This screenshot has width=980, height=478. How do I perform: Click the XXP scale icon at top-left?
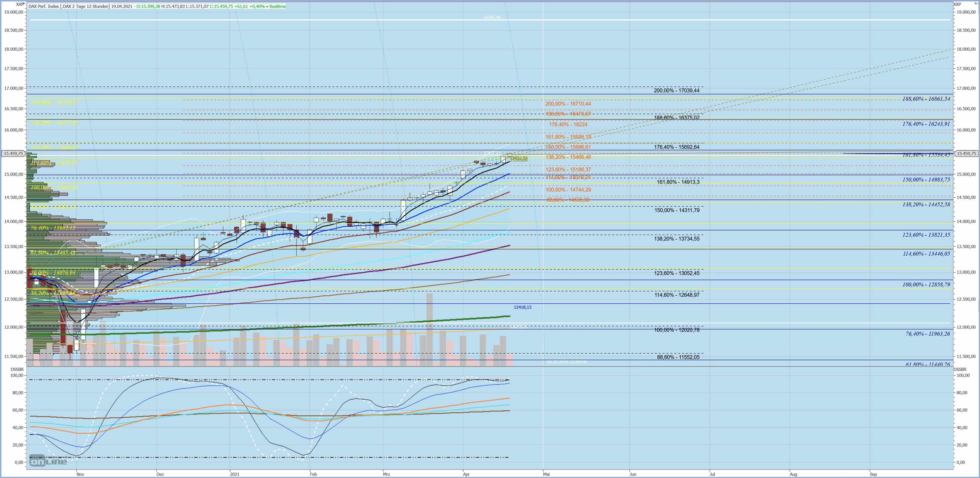pyautogui.click(x=20, y=4)
